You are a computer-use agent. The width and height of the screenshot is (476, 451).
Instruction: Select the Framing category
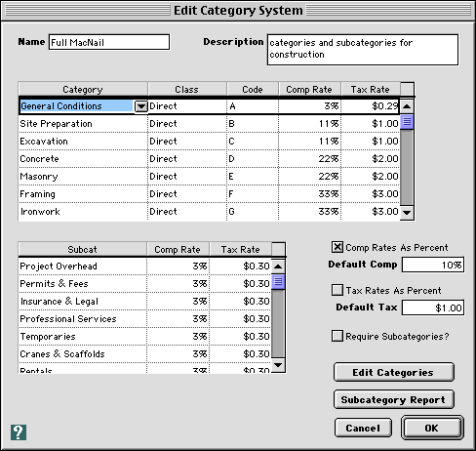click(83, 194)
